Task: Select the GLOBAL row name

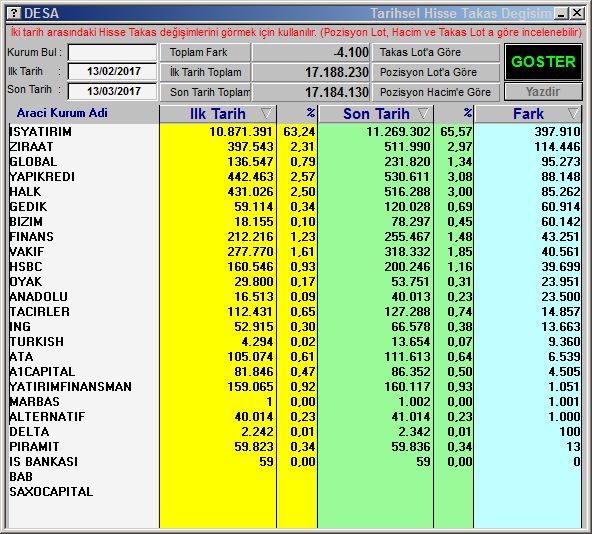Action: 34,162
